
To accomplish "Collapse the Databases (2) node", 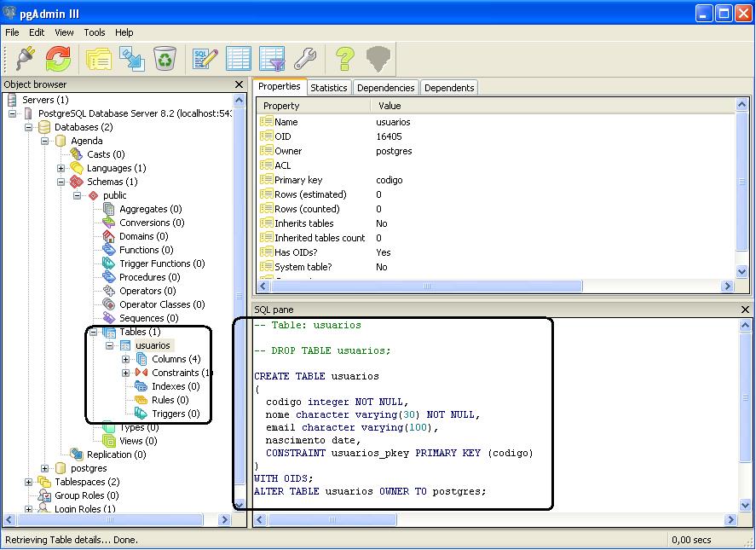I will (x=28, y=127).
